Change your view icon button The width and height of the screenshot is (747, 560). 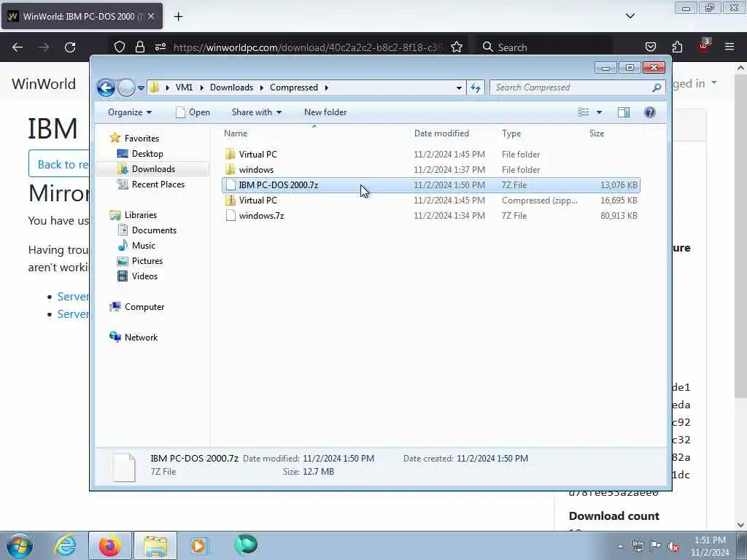(583, 112)
